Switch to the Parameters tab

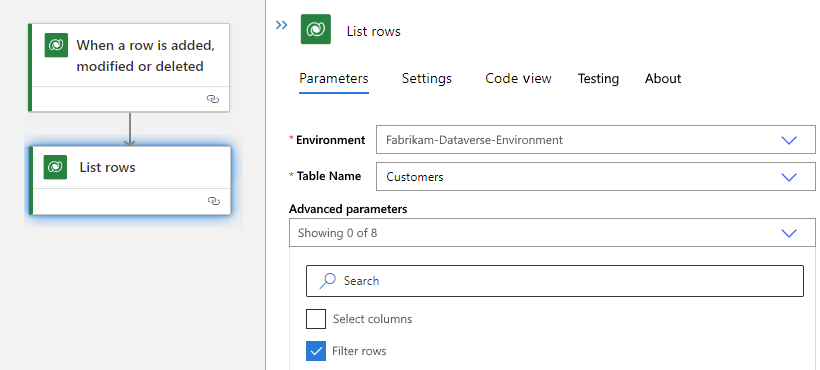point(334,78)
